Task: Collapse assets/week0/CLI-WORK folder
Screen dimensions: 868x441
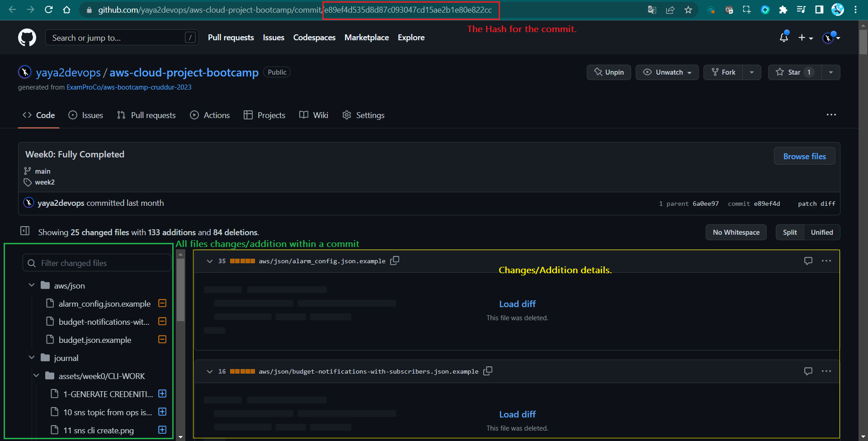Action: pos(36,375)
